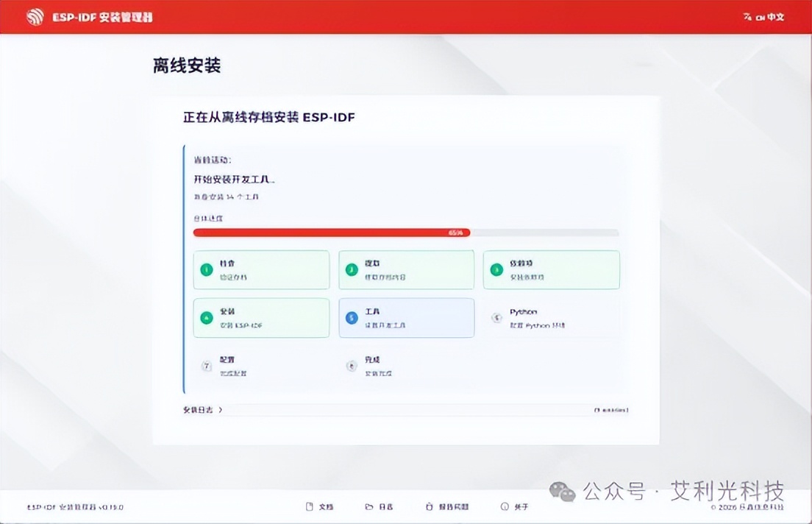Click the 完成 step title text

[x=372, y=359]
